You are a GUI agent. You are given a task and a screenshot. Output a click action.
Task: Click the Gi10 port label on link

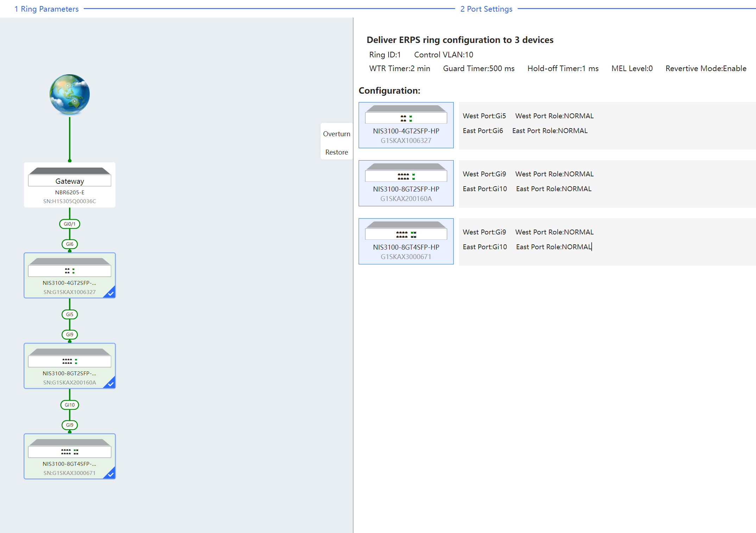pos(70,405)
